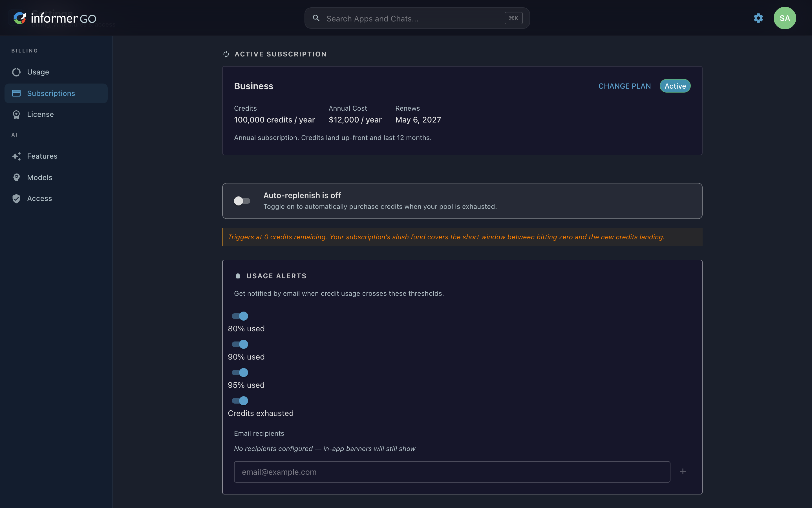Click the '80% used' label
This screenshot has width=812, height=508.
246,329
